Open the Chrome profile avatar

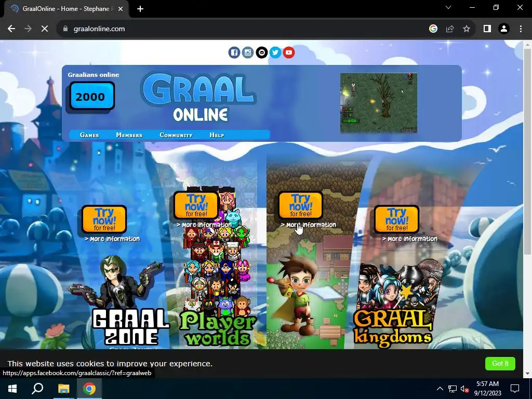(x=504, y=29)
